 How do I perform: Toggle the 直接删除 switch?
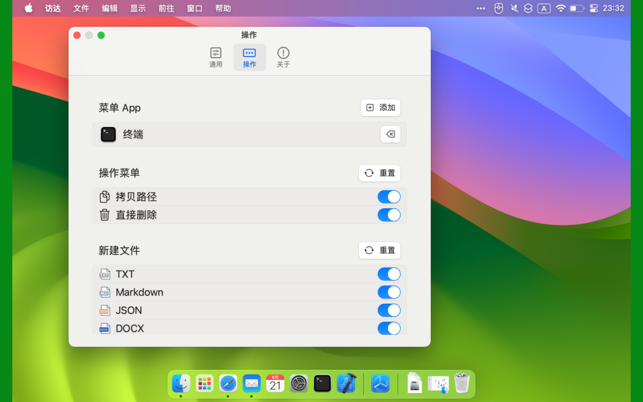click(389, 215)
